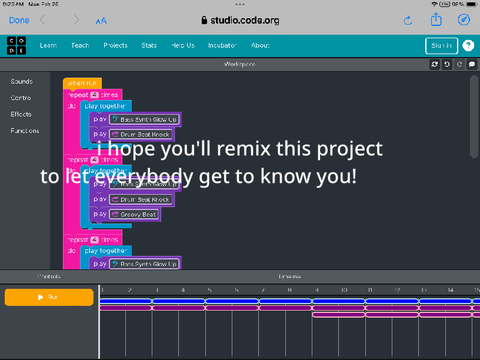480x360 pixels.
Task: Click measure 14 on the timeline
Action: point(451,290)
